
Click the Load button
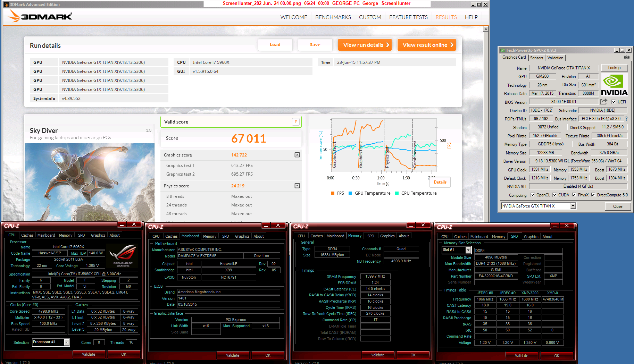coord(275,45)
